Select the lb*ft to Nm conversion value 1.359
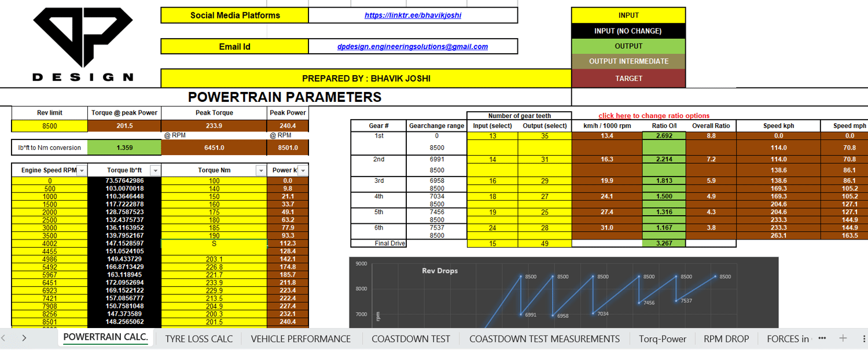 pyautogui.click(x=124, y=148)
